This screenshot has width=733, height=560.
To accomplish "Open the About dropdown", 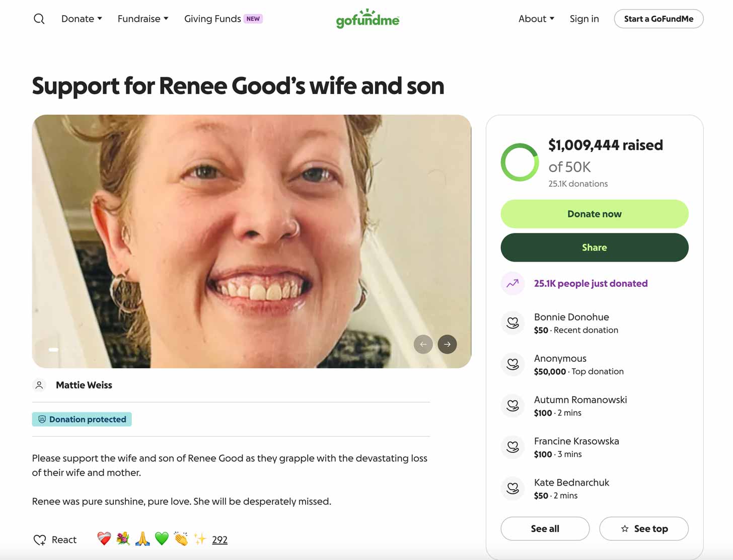I will click(x=536, y=19).
